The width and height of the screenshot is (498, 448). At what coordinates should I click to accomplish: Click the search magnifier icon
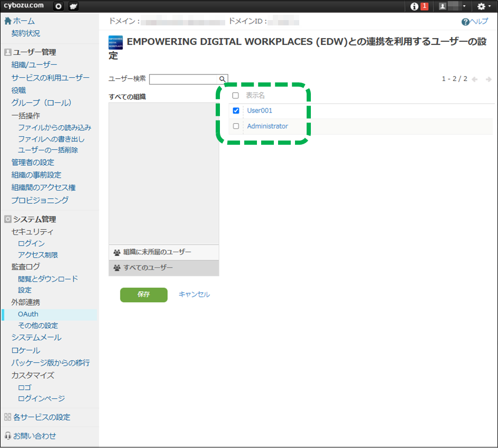pos(223,79)
